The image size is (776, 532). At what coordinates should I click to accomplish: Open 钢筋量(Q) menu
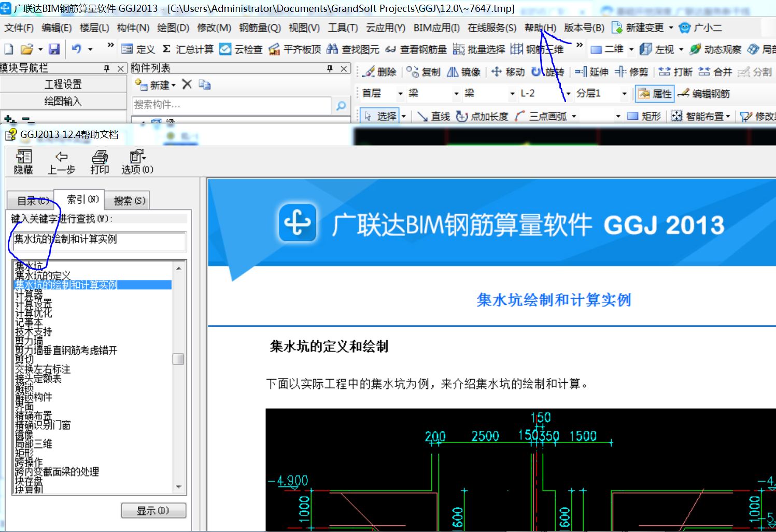pyautogui.click(x=260, y=27)
